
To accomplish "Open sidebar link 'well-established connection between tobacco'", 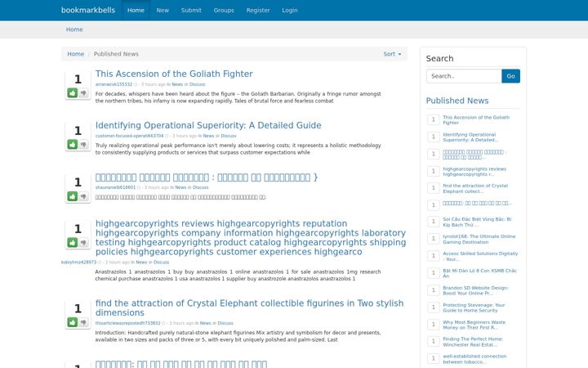I will [474, 359].
